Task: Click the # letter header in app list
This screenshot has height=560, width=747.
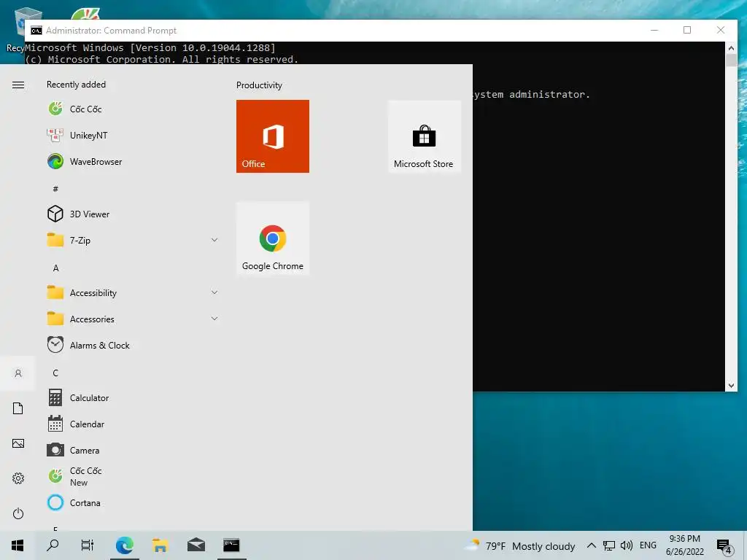Action: tap(55, 189)
